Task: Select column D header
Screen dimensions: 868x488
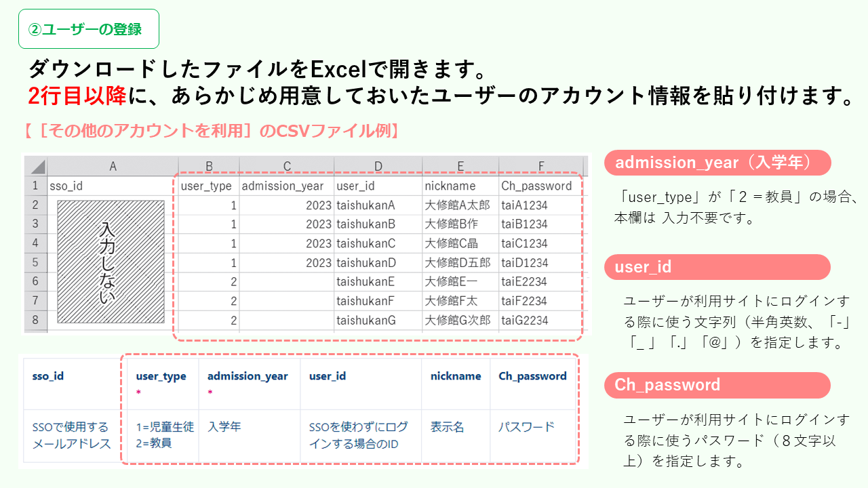Action: tap(378, 167)
